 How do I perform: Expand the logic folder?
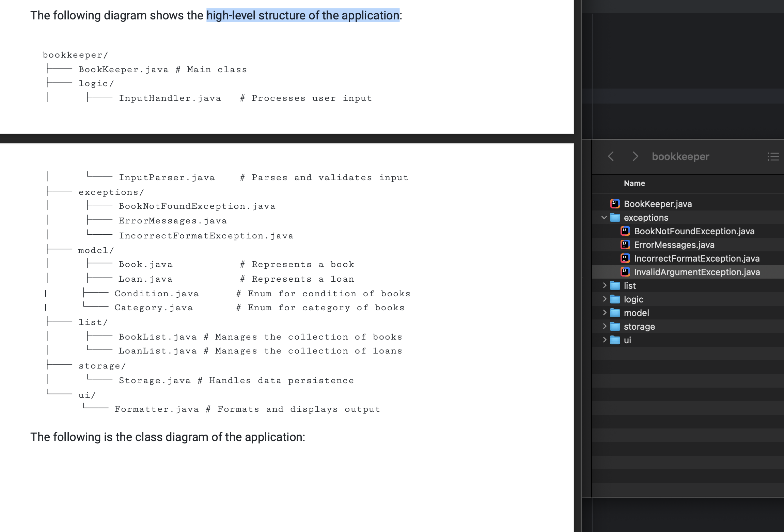tap(605, 299)
